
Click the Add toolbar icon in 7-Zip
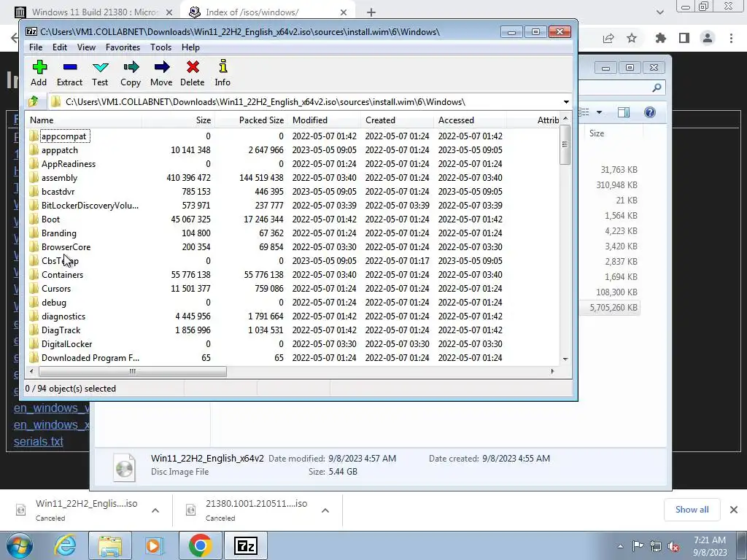39,73
